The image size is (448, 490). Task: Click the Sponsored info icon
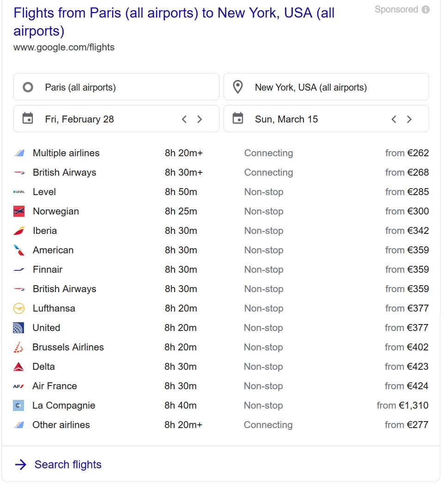[x=426, y=10]
